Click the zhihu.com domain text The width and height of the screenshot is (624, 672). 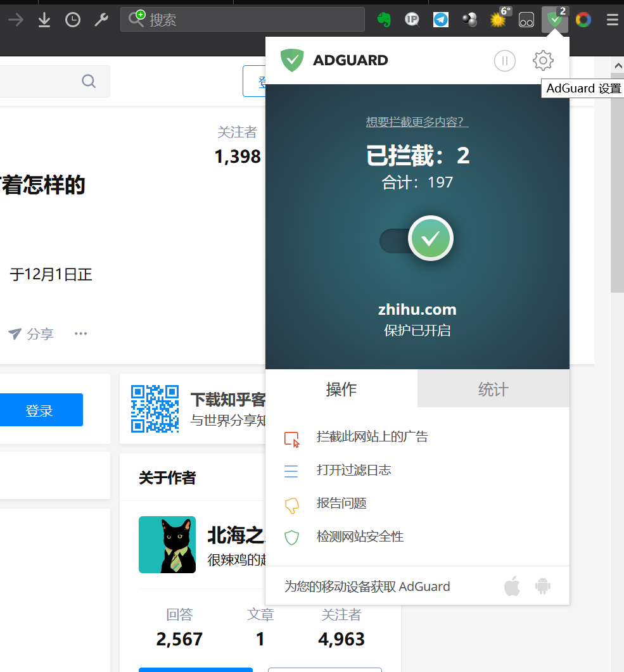point(417,310)
